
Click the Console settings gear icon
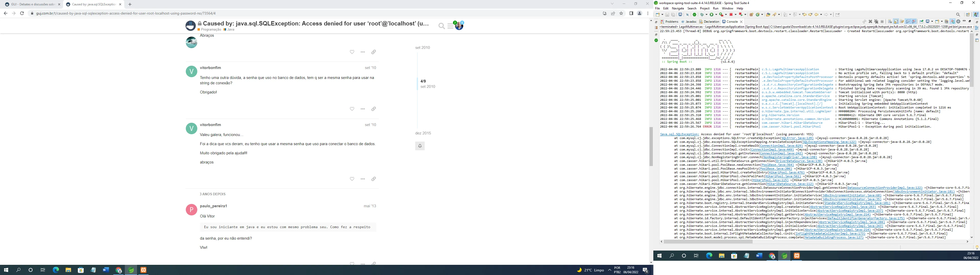coord(958,22)
